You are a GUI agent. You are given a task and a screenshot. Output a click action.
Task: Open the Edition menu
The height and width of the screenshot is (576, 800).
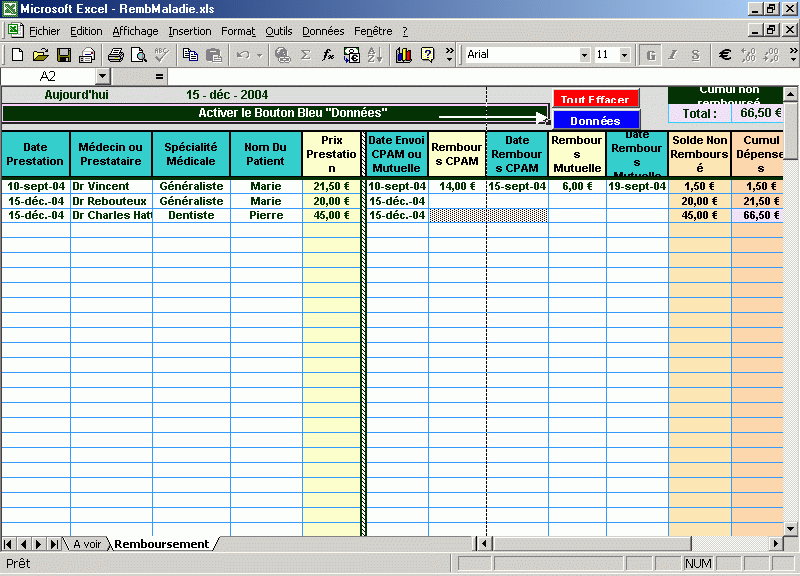[x=86, y=31]
